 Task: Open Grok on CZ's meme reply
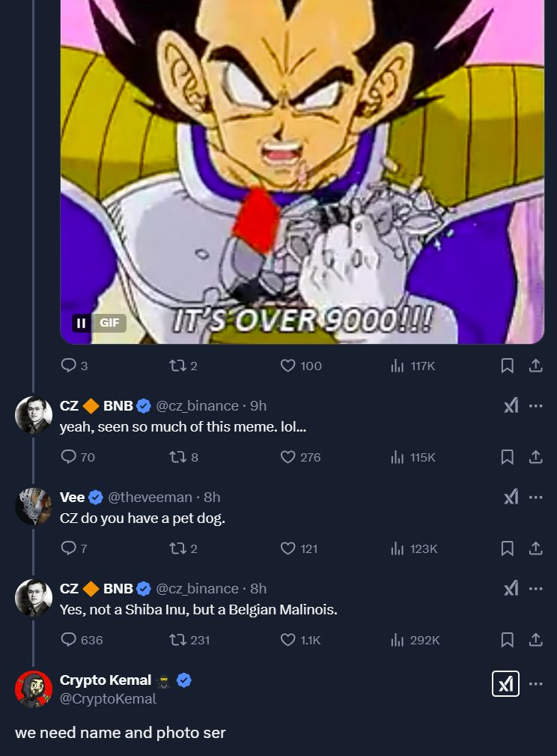(511, 405)
